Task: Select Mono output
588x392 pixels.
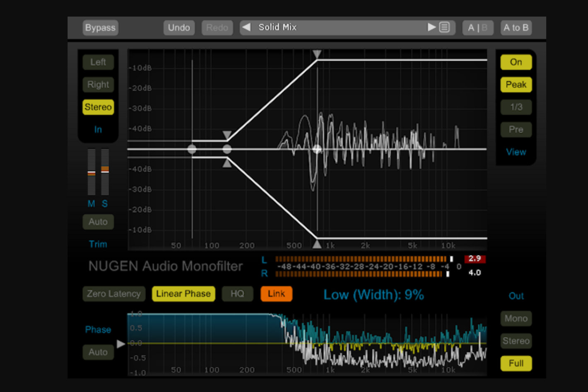Action: point(516,319)
